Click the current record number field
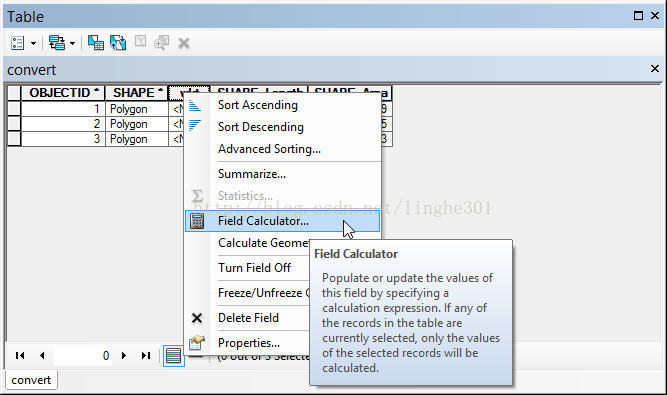Viewport: 667px width, 395px height. click(83, 355)
